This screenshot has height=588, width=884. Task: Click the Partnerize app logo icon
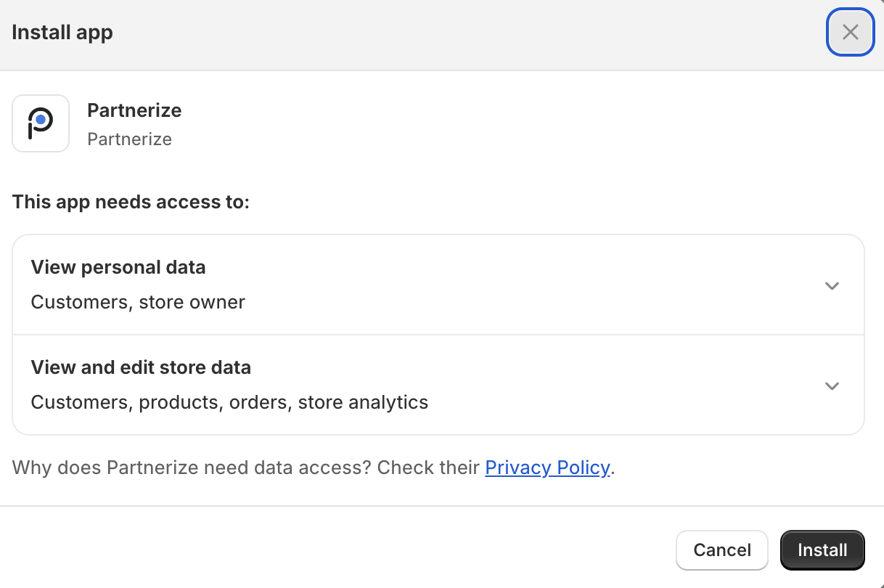(41, 123)
